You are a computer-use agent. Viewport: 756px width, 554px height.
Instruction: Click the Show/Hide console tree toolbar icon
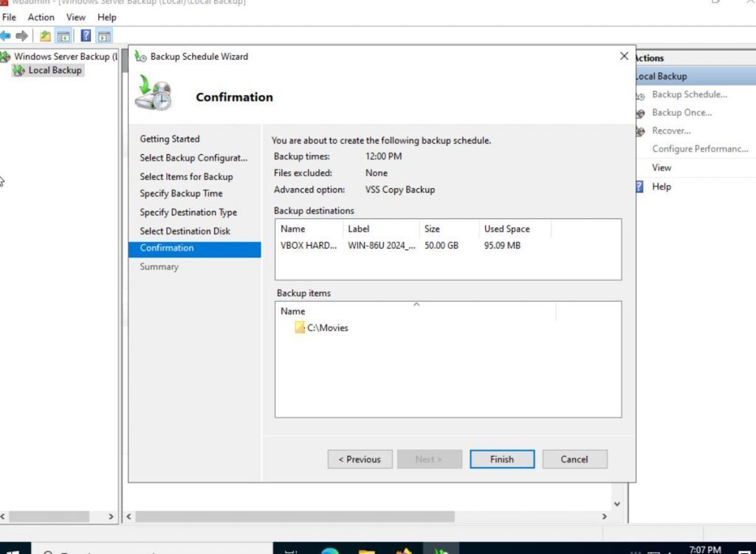click(63, 35)
